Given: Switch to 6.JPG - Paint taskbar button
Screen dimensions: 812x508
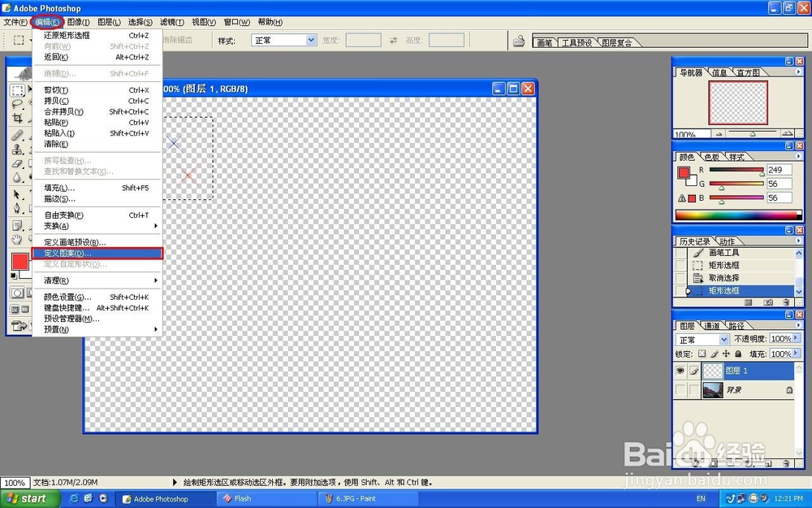Looking at the screenshot, I should [x=369, y=499].
